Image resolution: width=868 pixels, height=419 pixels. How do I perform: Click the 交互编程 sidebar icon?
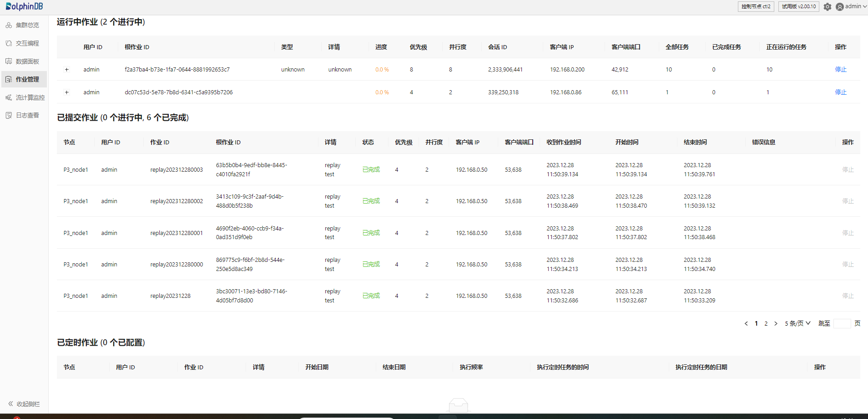9,43
